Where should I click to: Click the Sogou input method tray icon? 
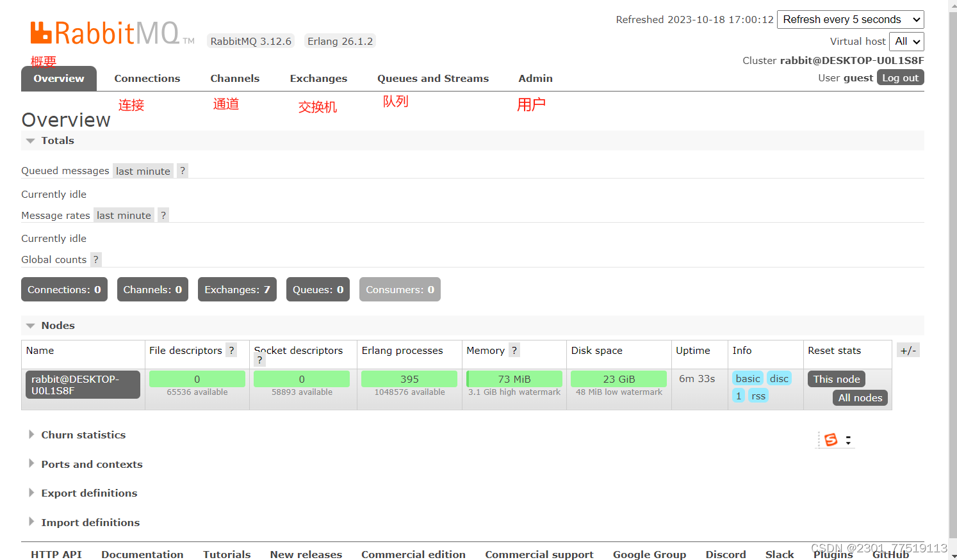(x=831, y=440)
